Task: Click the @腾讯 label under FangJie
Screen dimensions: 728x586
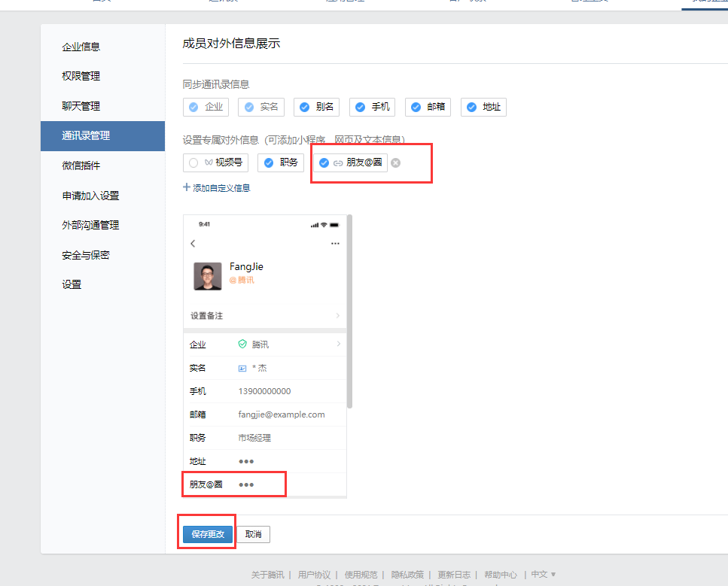Action: 242,280
